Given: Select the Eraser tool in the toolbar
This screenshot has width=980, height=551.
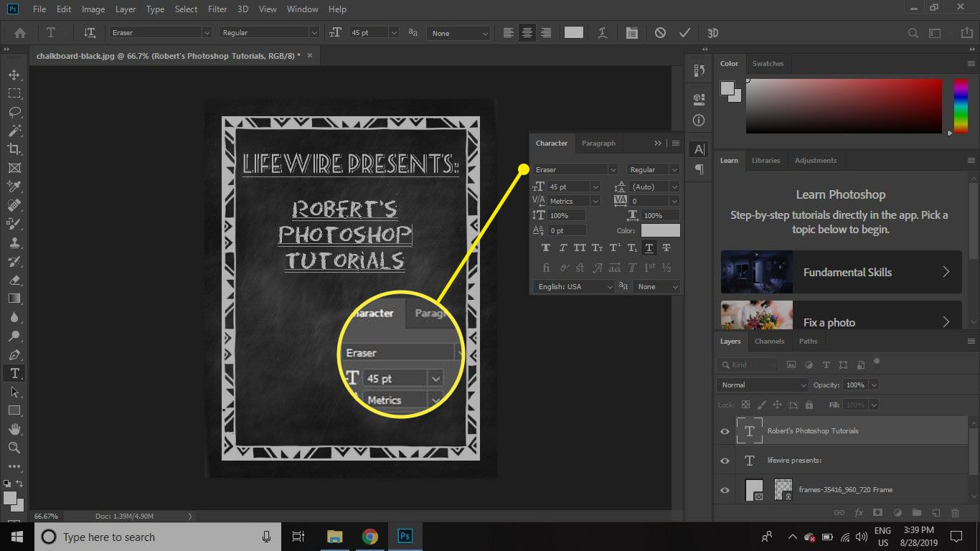Looking at the screenshot, I should click(14, 280).
